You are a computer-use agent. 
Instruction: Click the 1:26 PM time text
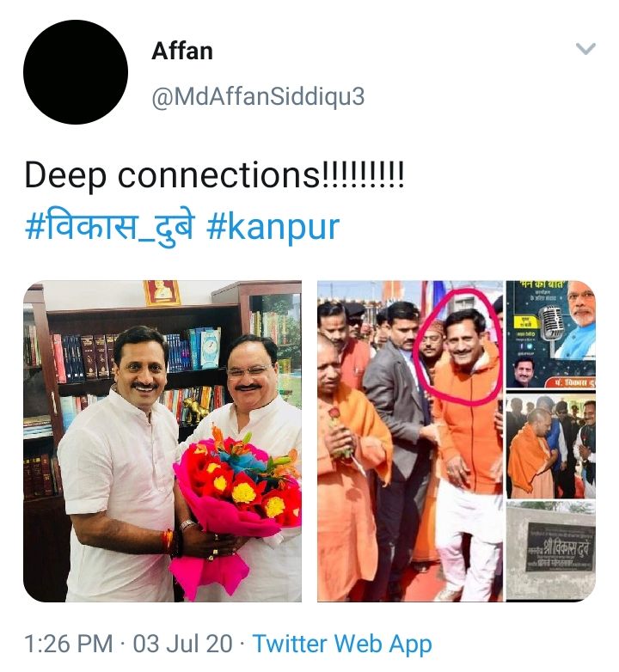69,645
